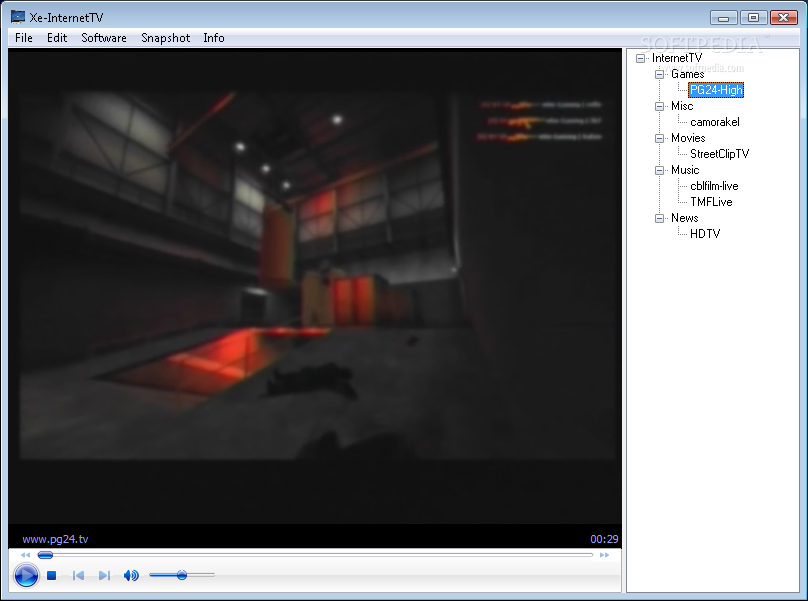Screen dimensions: 808x601
Task: Click on the video seek bar track
Action: pyautogui.click(x=315, y=555)
